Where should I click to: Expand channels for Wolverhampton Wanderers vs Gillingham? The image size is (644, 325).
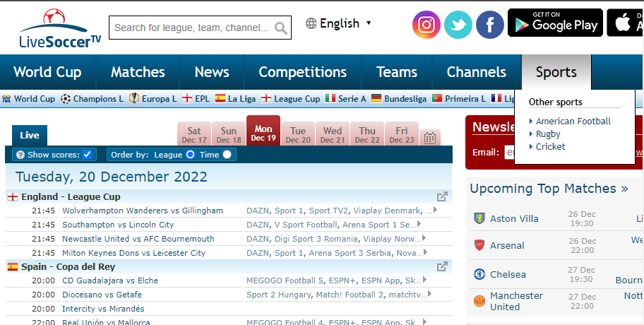tap(436, 210)
